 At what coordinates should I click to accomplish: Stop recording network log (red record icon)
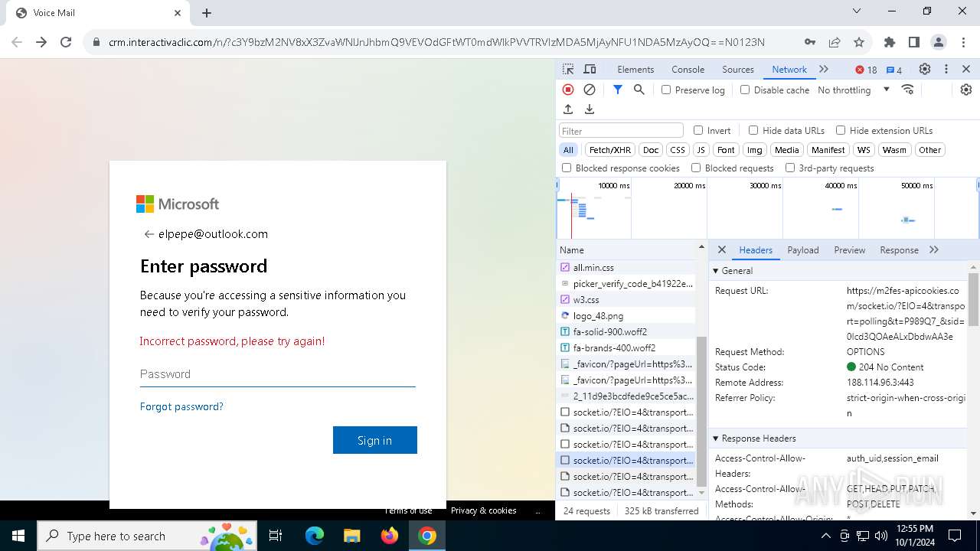[568, 90]
